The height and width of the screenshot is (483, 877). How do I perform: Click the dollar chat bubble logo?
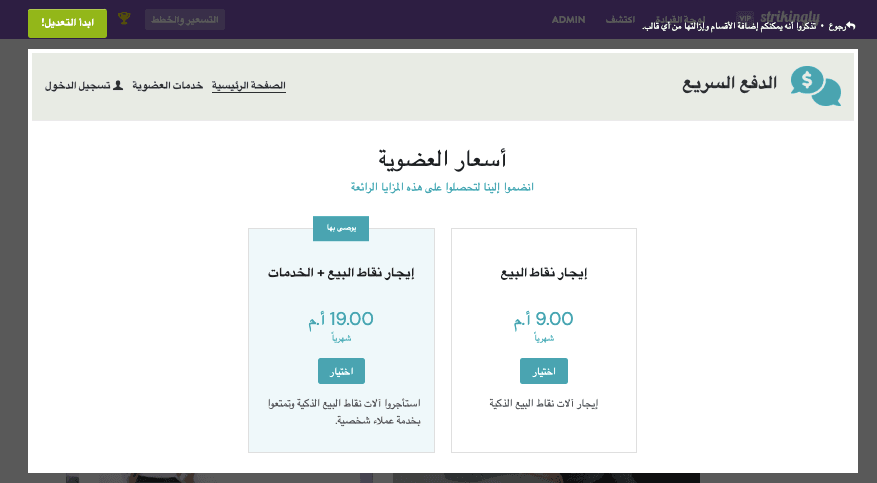point(815,86)
